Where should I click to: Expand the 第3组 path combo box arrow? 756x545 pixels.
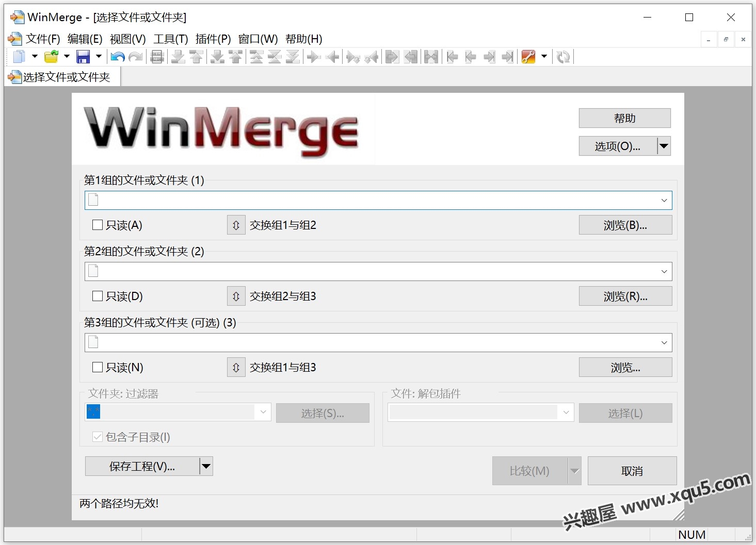tap(664, 342)
